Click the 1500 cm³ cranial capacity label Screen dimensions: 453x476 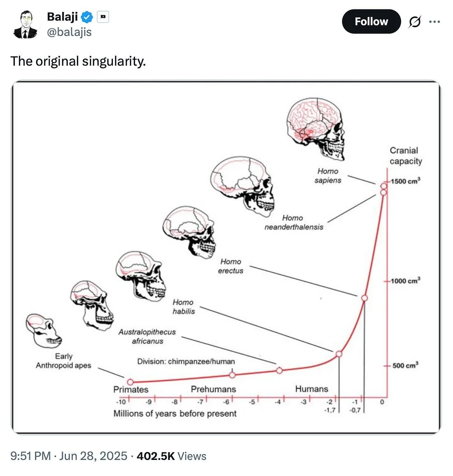(405, 181)
